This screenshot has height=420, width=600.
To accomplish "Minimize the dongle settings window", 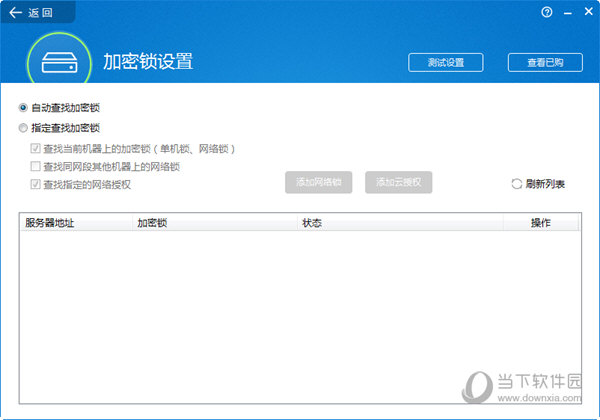I will click(568, 13).
